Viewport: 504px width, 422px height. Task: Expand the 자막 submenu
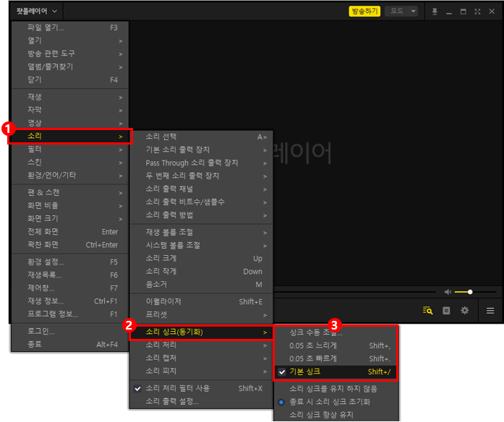pos(70,110)
